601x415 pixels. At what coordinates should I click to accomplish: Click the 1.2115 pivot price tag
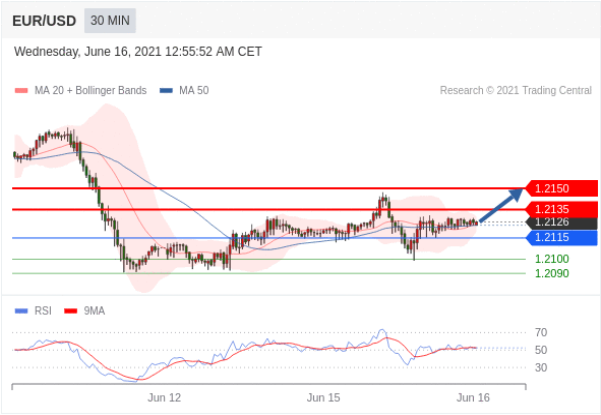[561, 238]
